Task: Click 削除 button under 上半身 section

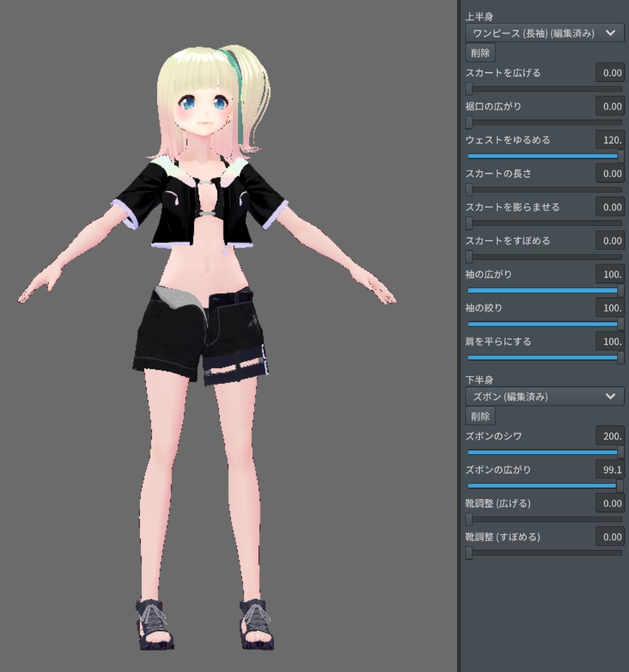Action: click(480, 52)
